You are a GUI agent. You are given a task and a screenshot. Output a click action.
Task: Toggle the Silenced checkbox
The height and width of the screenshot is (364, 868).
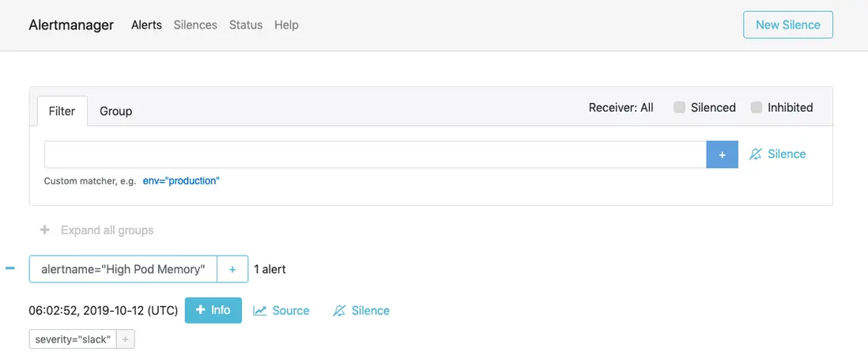click(679, 108)
